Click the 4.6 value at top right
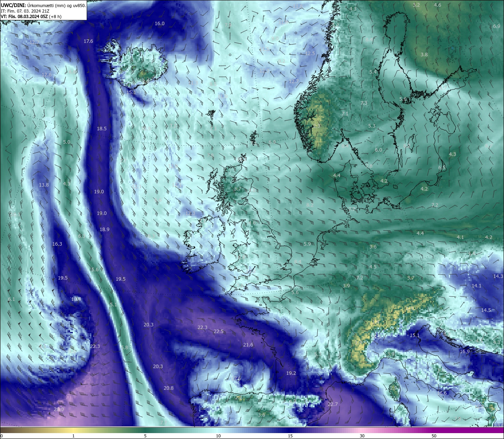Screen dimensions: 504x439 click(x=437, y=5)
